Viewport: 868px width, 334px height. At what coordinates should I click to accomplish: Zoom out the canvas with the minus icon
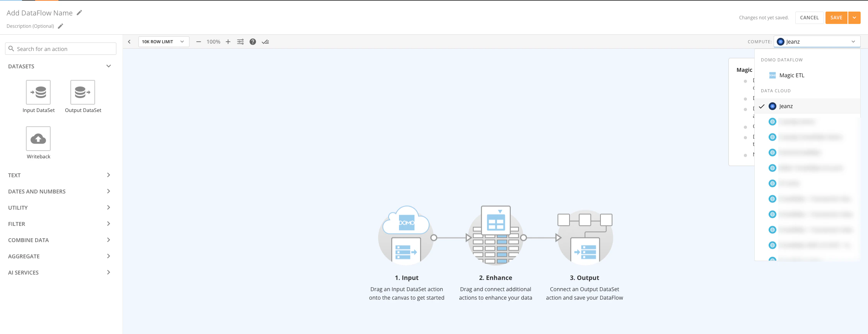[x=198, y=42]
